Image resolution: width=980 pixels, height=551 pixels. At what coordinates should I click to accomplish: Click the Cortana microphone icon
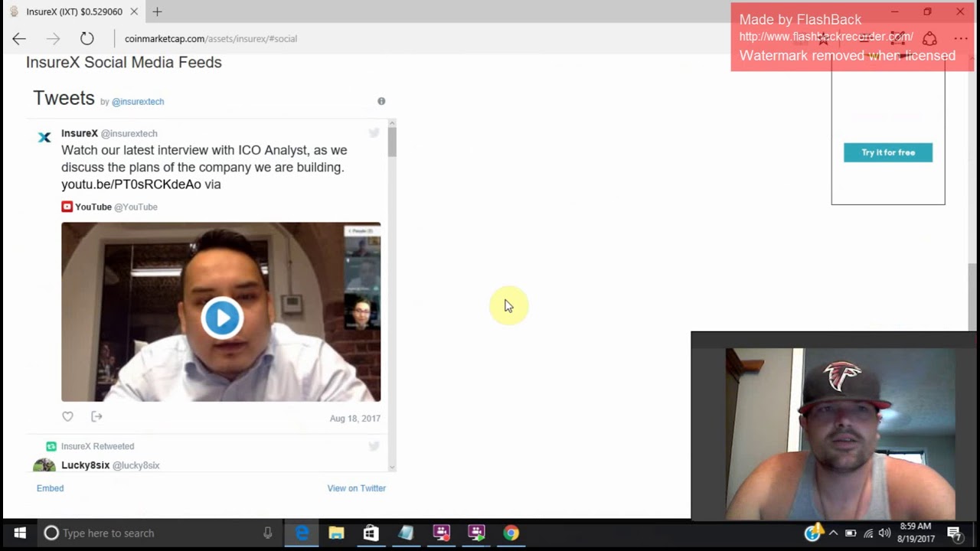pos(267,533)
